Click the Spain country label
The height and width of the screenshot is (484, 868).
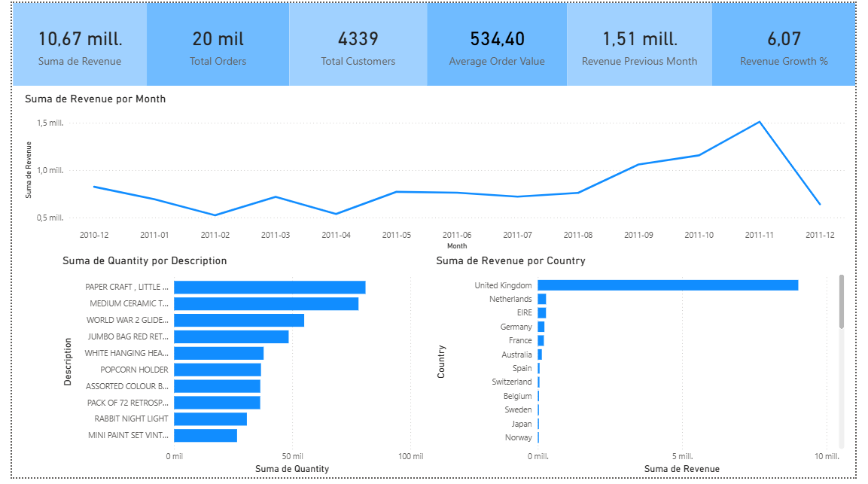[522, 368]
